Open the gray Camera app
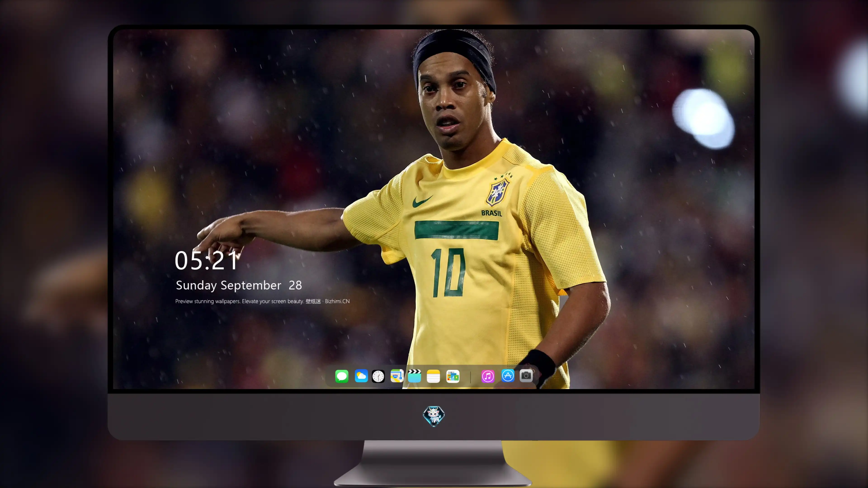The height and width of the screenshot is (488, 868). point(526,375)
